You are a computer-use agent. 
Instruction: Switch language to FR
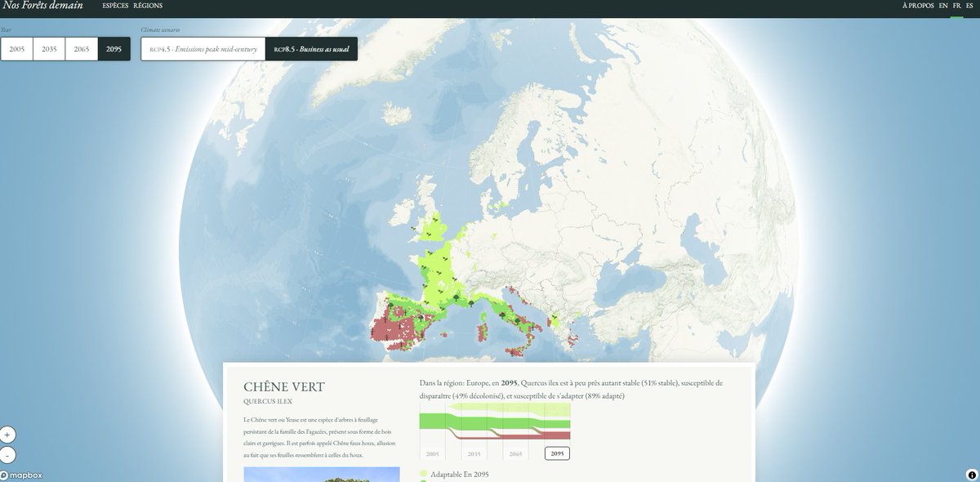click(x=956, y=6)
